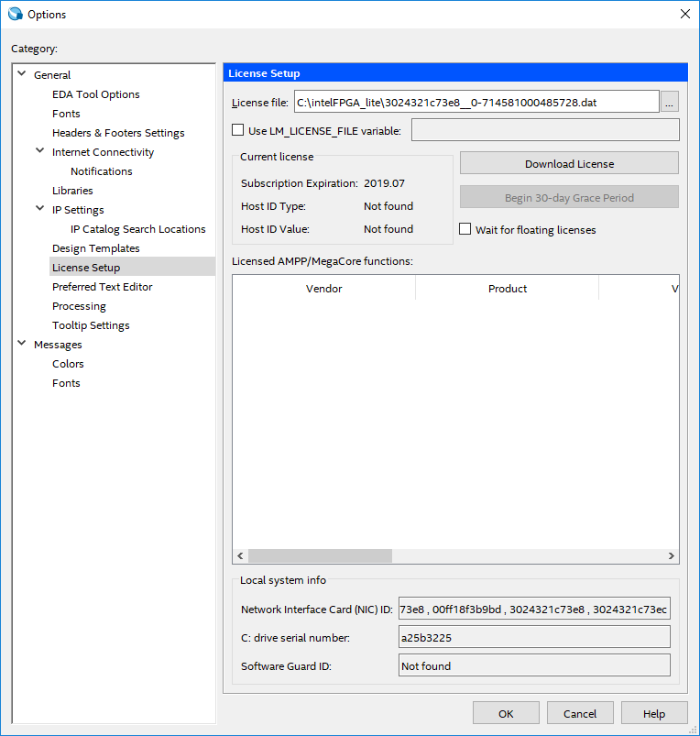Open EDA Tool Options category
700x736 pixels.
pyautogui.click(x=95, y=94)
